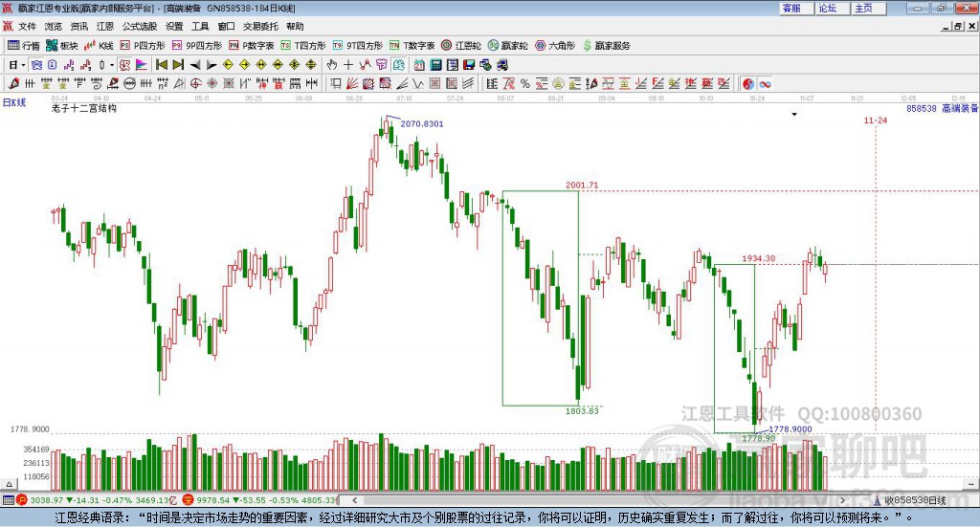The width and height of the screenshot is (980, 527).
Task: Toggle the infinity symbol icon
Action: tap(765, 83)
